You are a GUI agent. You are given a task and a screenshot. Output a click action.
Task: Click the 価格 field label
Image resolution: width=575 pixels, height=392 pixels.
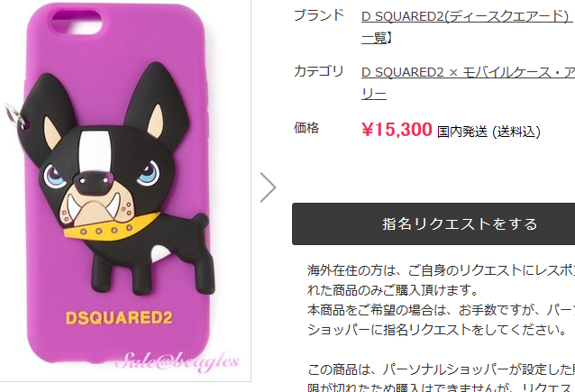(x=306, y=128)
